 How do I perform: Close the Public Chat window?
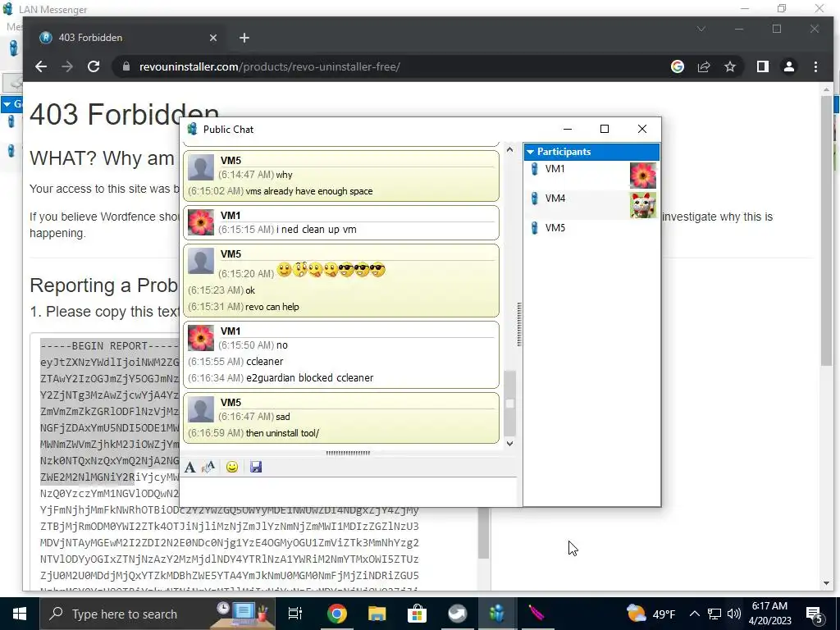(x=641, y=129)
